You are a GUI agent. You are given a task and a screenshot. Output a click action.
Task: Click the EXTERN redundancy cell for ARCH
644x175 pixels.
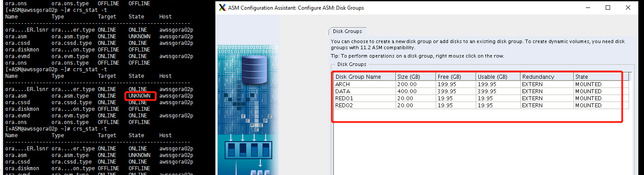(x=547, y=84)
